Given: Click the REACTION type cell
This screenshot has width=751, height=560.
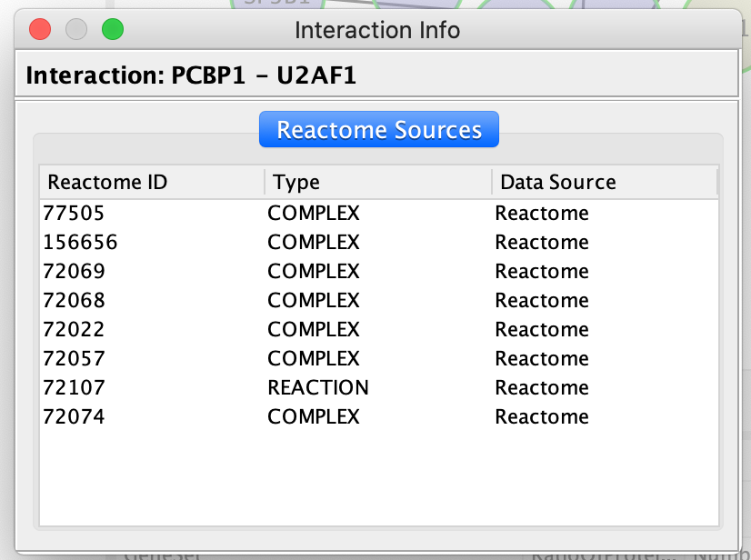Looking at the screenshot, I should pos(318,388).
